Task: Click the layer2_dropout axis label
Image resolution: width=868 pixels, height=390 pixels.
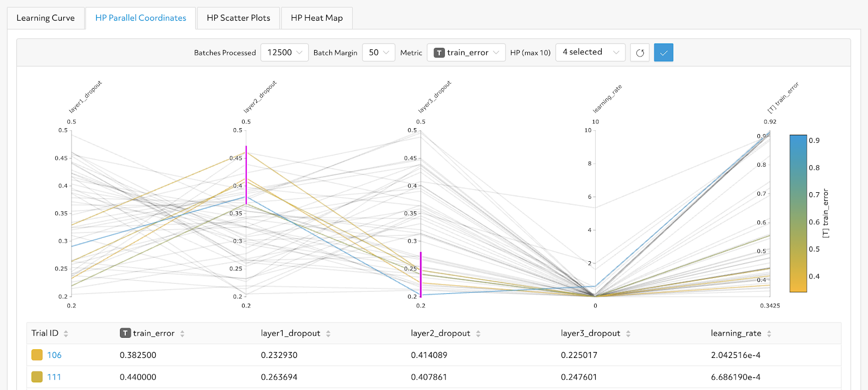Action: tap(260, 97)
